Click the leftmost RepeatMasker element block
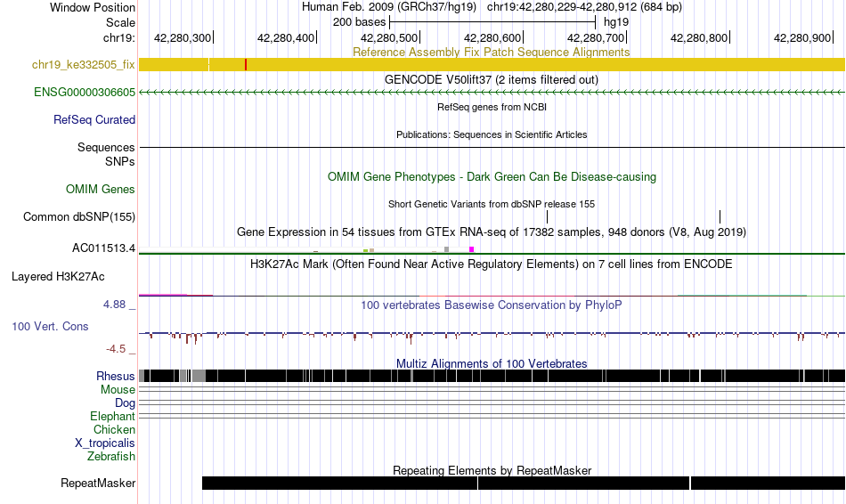Image resolution: width=846 pixels, height=504 pixels. coord(339,483)
